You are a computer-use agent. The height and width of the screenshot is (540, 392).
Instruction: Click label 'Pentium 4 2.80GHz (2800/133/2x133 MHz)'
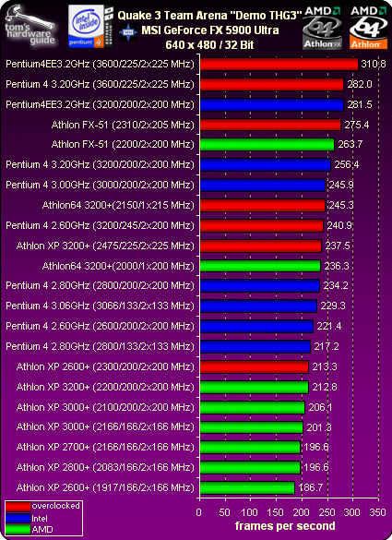tap(101, 346)
